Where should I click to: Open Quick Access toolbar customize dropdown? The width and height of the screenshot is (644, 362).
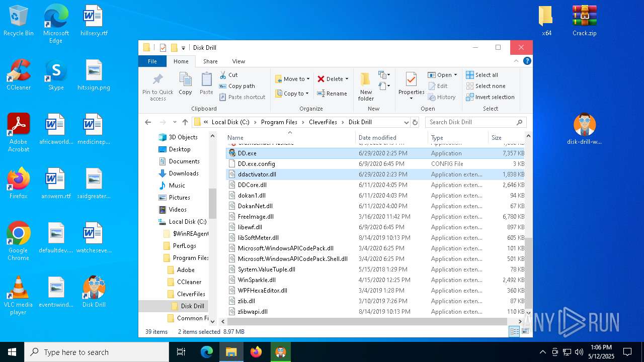point(183,48)
